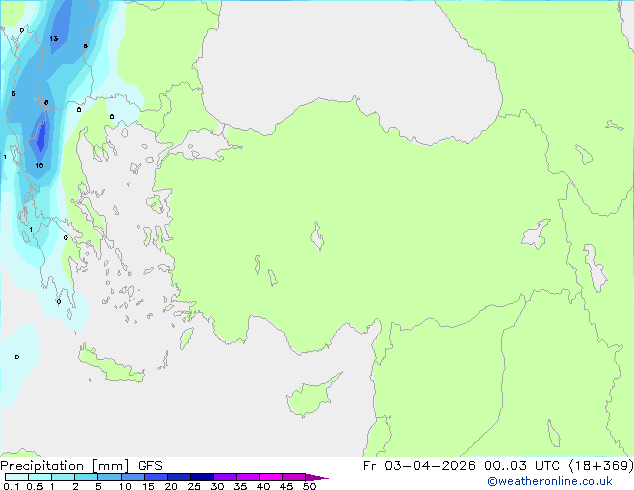Select the 45 to 50 legend swatch

click(x=294, y=477)
